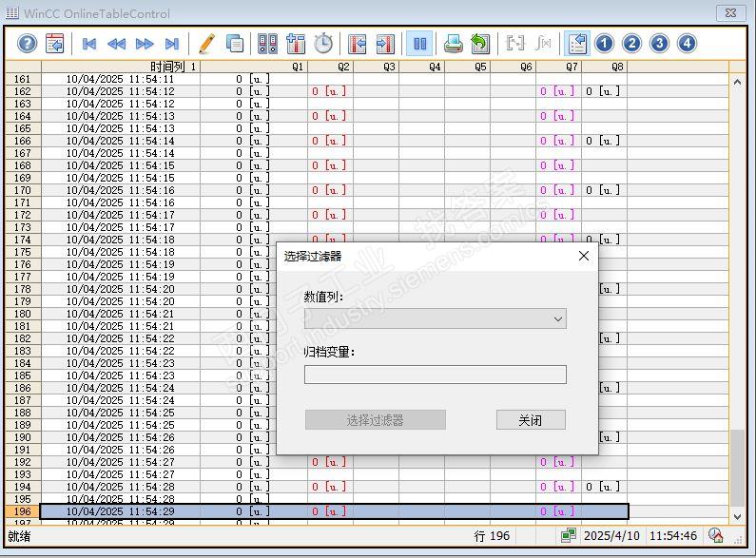The height and width of the screenshot is (558, 756).
Task: Click the copy rows icon
Action: 235,44
